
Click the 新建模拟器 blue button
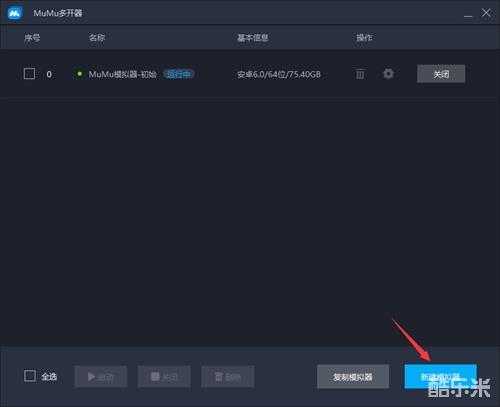tap(440, 377)
